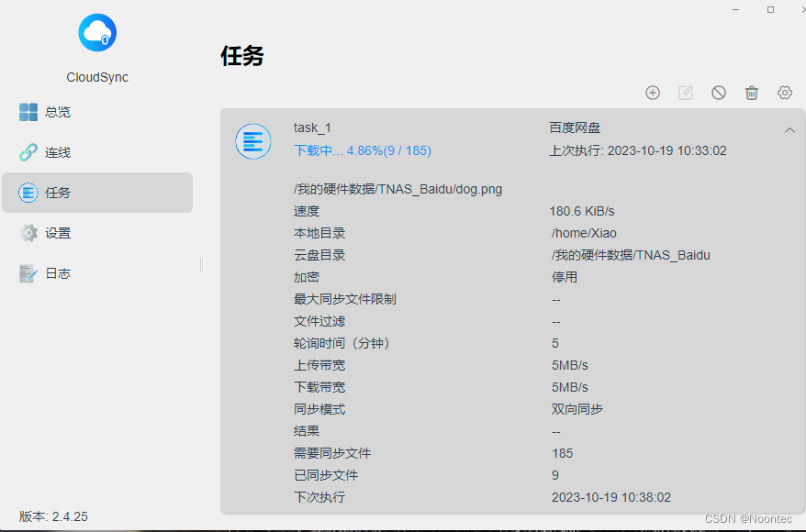The height and width of the screenshot is (532, 806).
Task: Click the 加密 停用 value
Action: coord(565,277)
